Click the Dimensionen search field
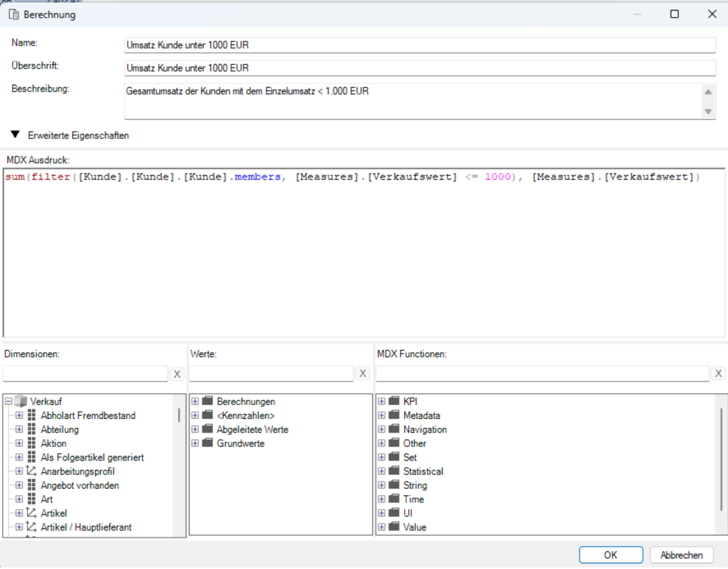The height and width of the screenshot is (569, 728). pos(85,374)
